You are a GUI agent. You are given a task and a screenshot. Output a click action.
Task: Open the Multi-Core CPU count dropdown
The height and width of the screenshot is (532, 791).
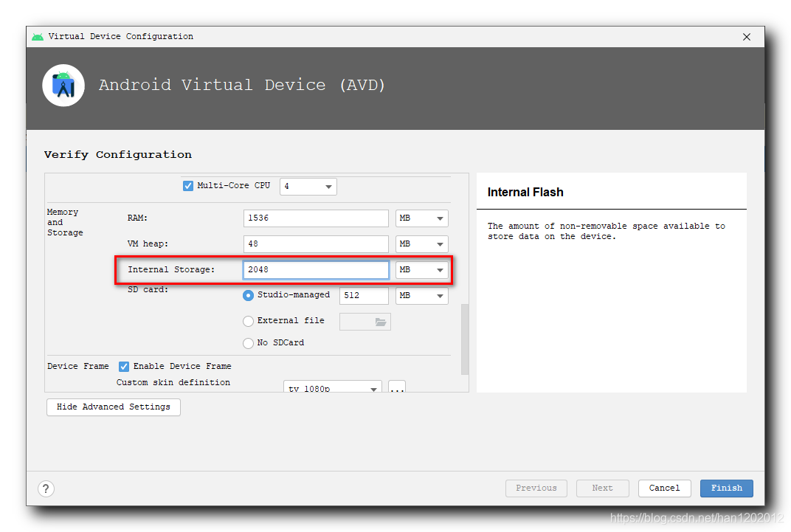click(308, 187)
